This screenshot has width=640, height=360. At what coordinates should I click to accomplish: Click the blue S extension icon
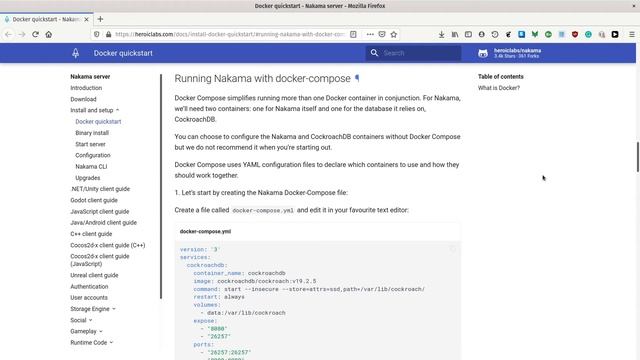(x=522, y=35)
